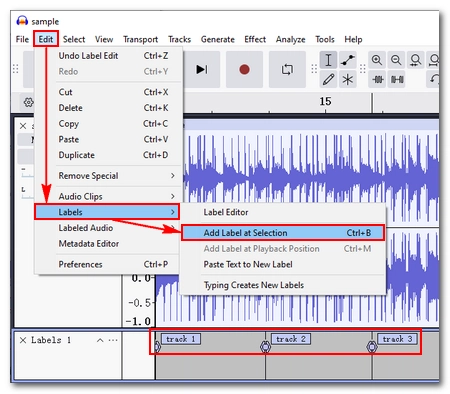Click the track 2 label handle circle
450x394 pixels.
pyautogui.click(x=265, y=347)
